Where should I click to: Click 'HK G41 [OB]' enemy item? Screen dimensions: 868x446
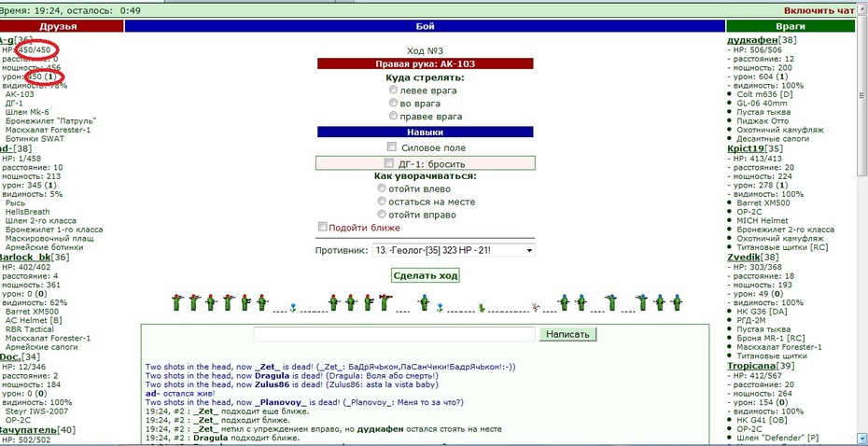tap(762, 420)
